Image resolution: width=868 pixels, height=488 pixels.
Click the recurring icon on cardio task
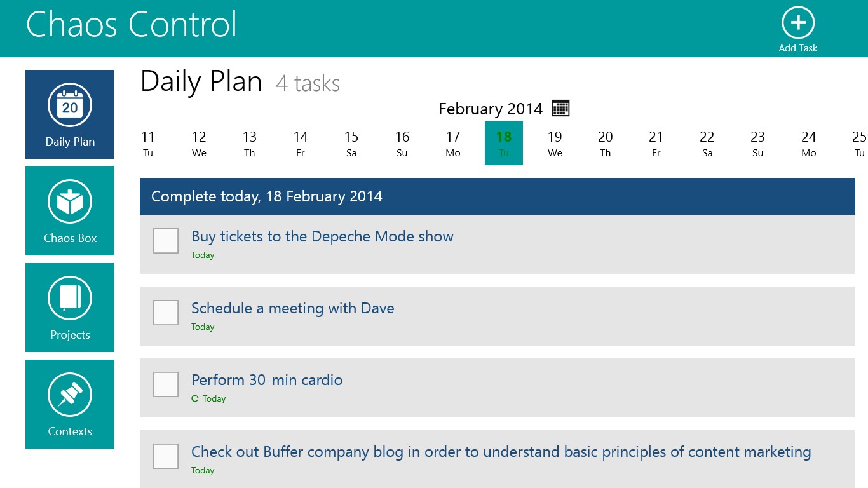point(195,399)
